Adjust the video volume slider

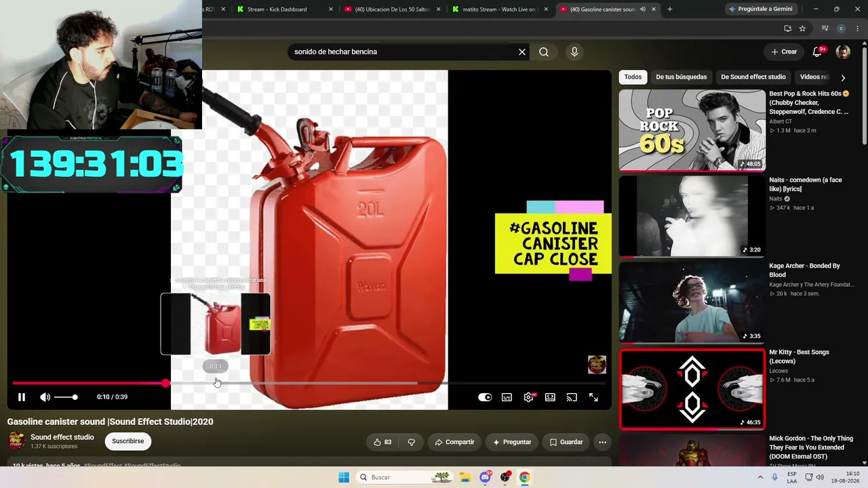click(66, 397)
